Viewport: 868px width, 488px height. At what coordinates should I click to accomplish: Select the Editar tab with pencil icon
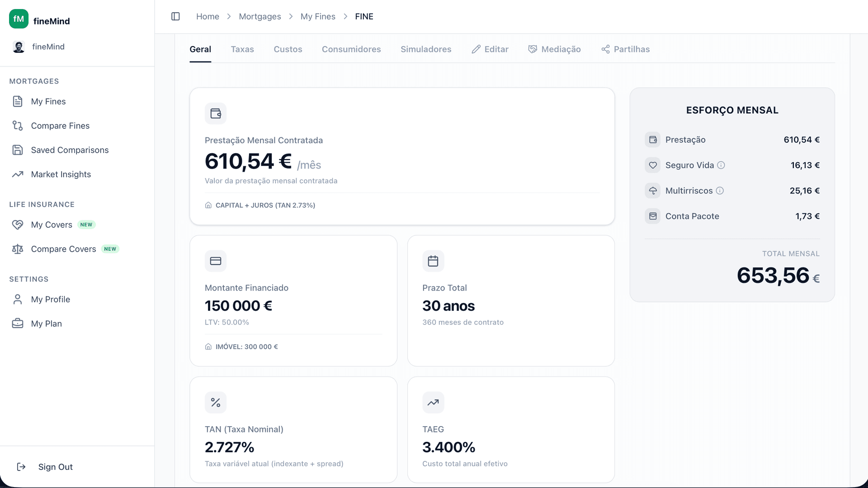click(x=490, y=49)
